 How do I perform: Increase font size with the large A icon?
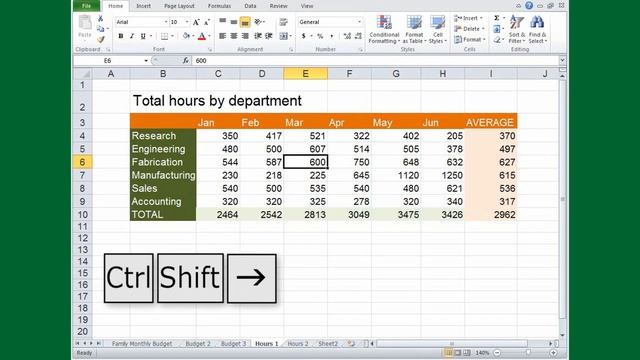coord(196,22)
